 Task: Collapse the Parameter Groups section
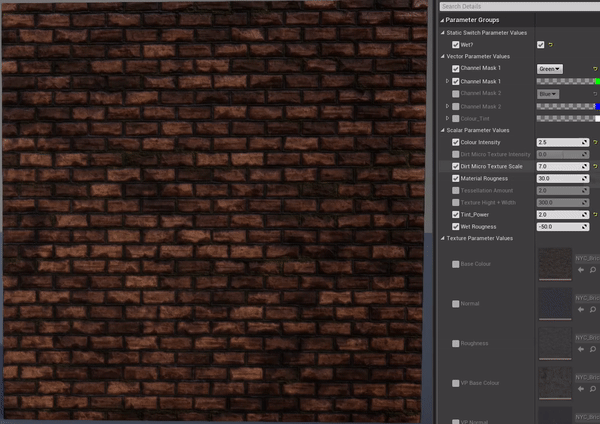point(442,20)
